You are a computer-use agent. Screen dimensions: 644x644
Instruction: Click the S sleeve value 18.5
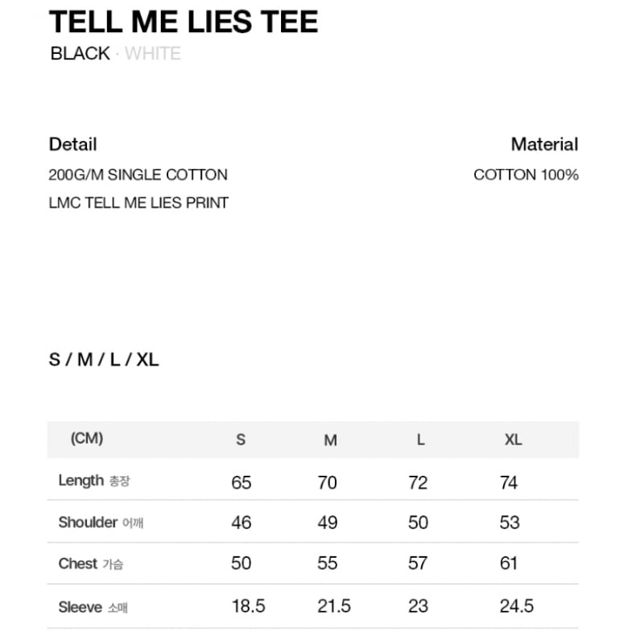click(x=248, y=606)
